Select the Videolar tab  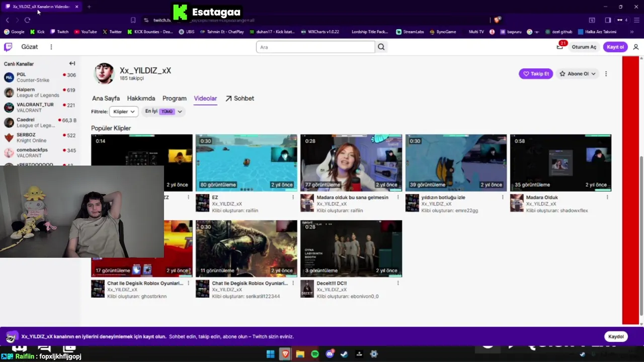click(x=205, y=99)
